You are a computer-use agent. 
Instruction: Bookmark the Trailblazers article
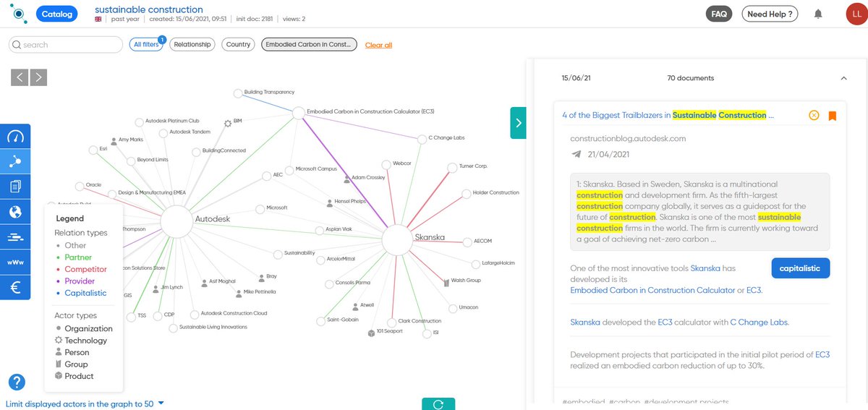[833, 116]
